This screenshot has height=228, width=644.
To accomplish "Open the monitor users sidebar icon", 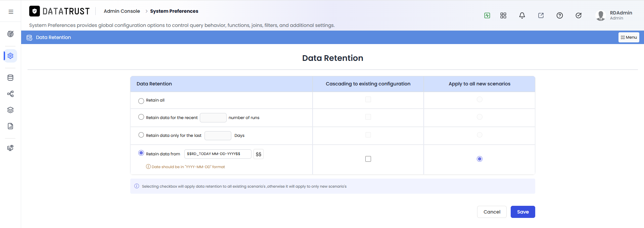I will pyautogui.click(x=10, y=148).
